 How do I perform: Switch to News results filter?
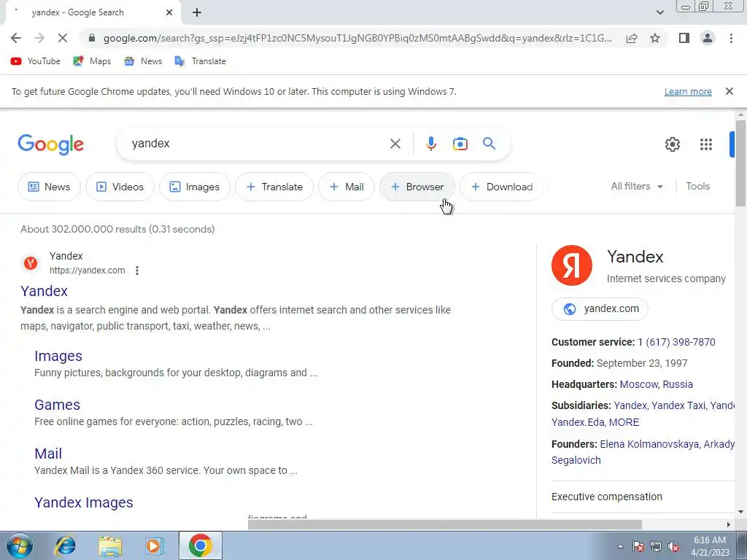point(49,187)
